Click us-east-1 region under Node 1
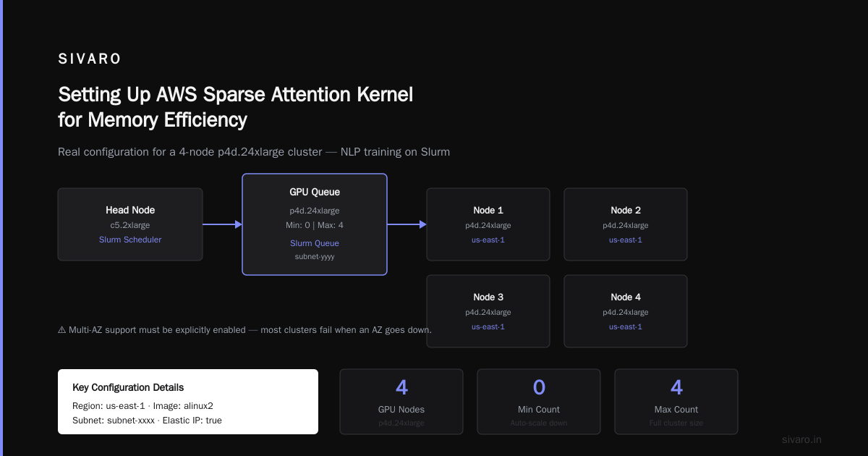The image size is (868, 456). coord(488,240)
